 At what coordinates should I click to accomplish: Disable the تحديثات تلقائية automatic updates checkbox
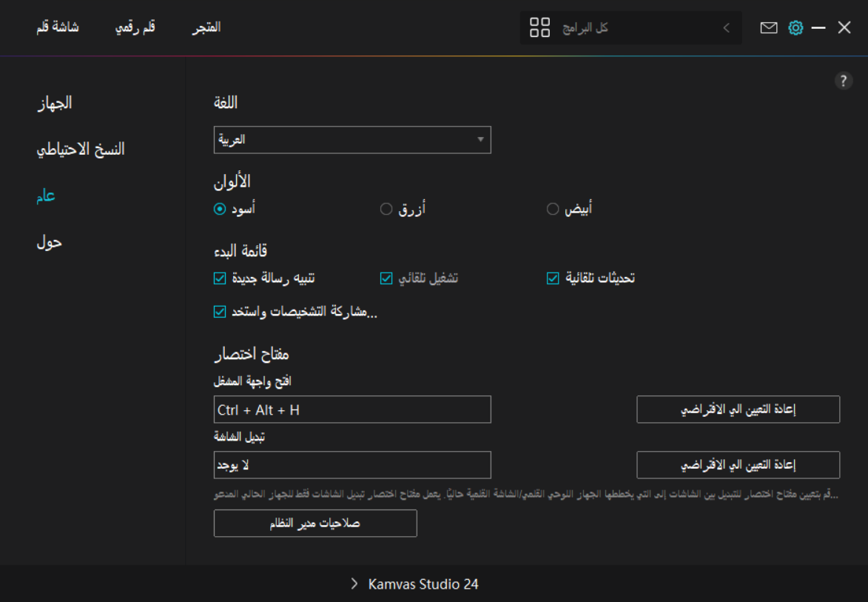[x=553, y=278]
